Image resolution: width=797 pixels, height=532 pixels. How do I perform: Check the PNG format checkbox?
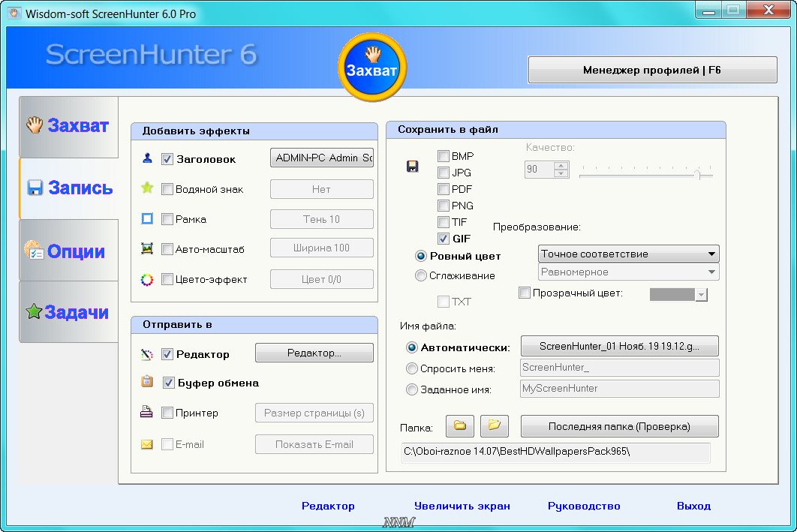(x=444, y=206)
